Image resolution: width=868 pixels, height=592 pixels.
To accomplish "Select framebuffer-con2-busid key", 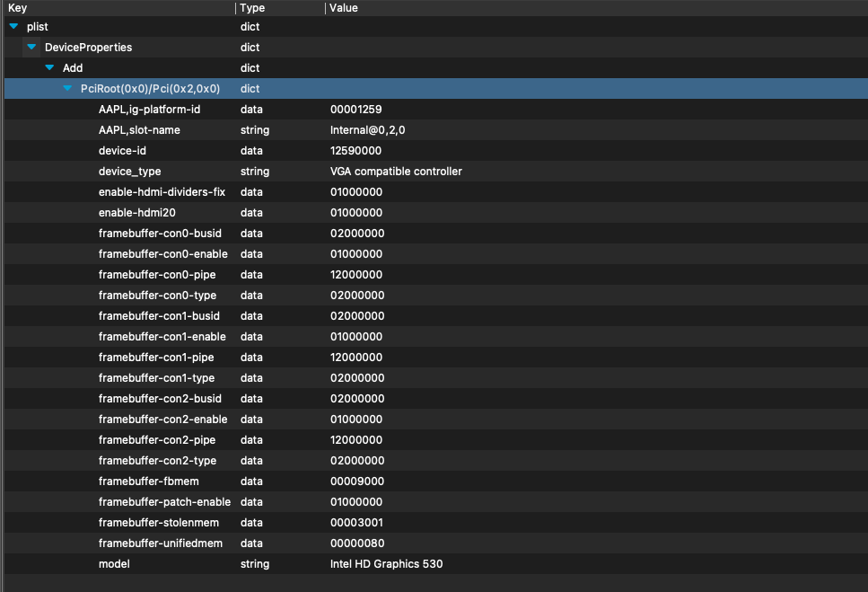I will pos(160,399).
